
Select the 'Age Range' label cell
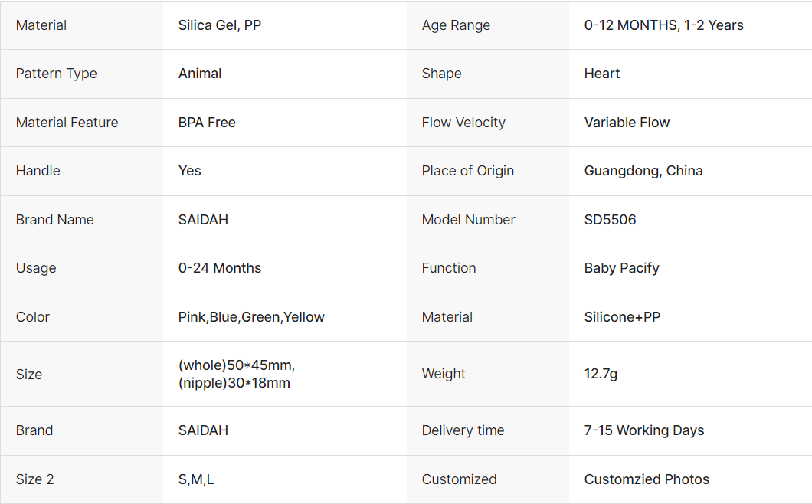[456, 25]
